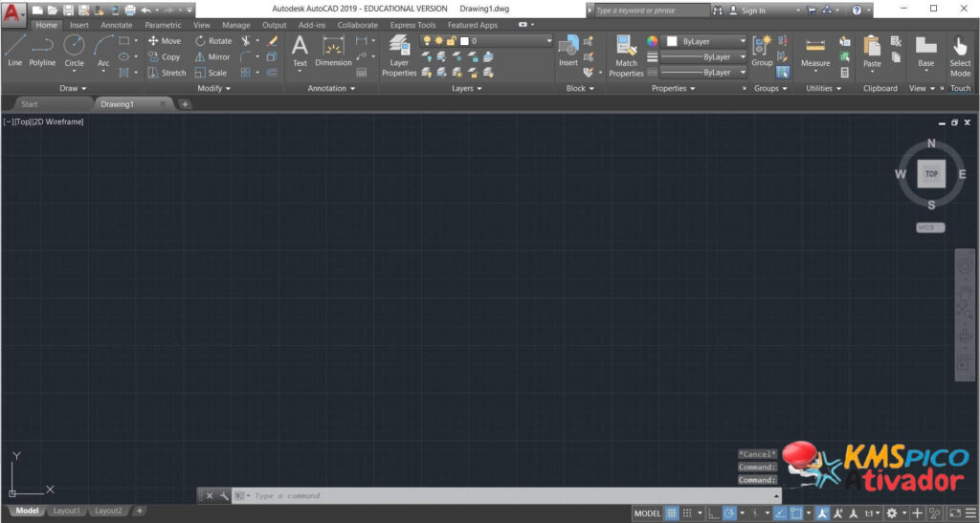Choose the Copy command in Modify panel
The height and width of the screenshot is (523, 980).
[164, 56]
